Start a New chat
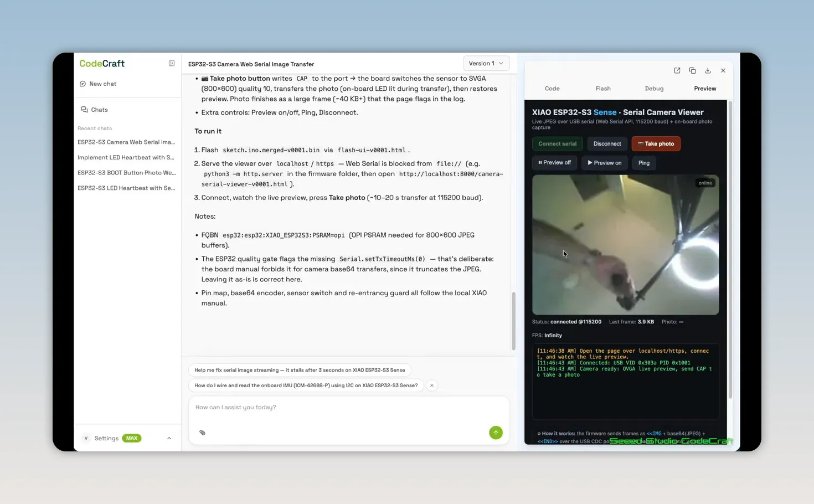Viewport: 814px width, 504px height. pyautogui.click(x=98, y=84)
